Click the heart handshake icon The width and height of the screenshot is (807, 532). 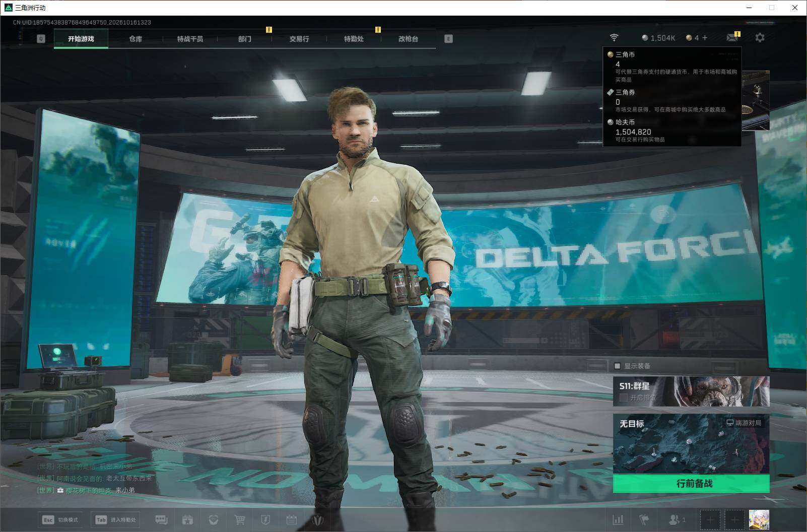click(x=214, y=519)
